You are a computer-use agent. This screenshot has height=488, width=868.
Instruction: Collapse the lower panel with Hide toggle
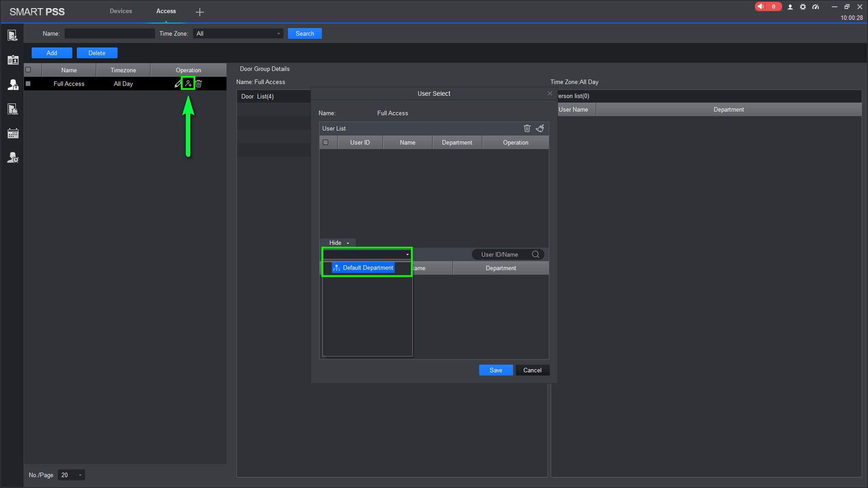338,243
